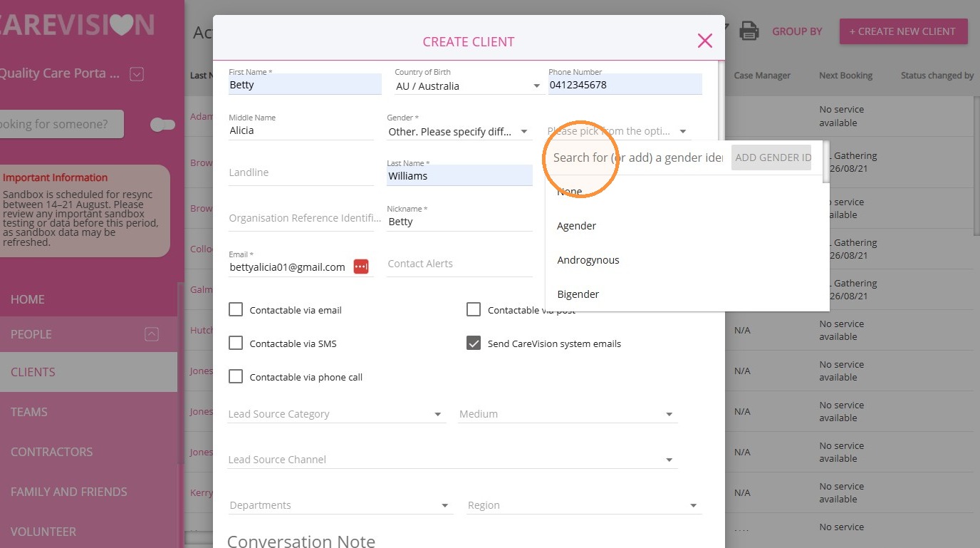Viewport: 980px width, 548px height.
Task: Click the gender identity list scrollbar
Action: coord(826,162)
